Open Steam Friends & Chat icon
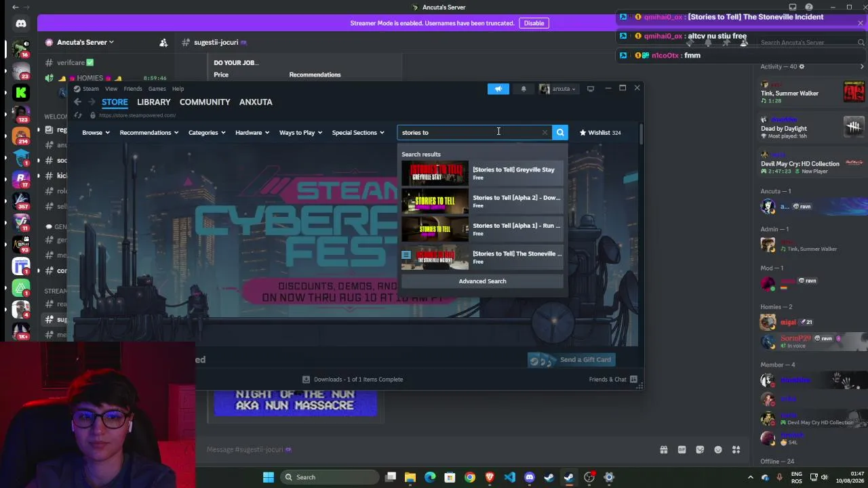 (633, 380)
